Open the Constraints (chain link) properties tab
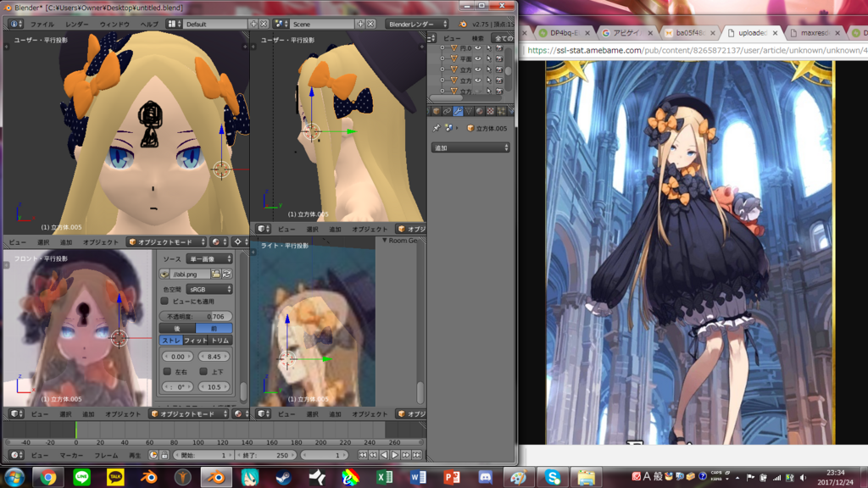This screenshot has width=868, height=488. tap(448, 111)
